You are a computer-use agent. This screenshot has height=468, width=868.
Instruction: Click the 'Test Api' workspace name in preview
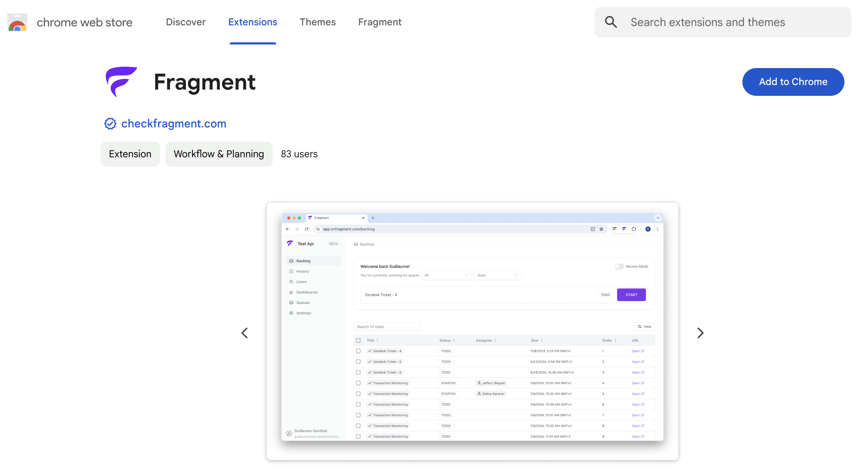pos(306,244)
